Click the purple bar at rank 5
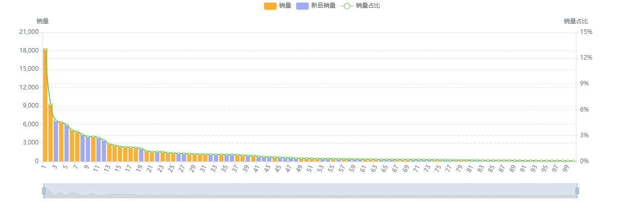The width and height of the screenshot is (644, 202). pos(67,143)
